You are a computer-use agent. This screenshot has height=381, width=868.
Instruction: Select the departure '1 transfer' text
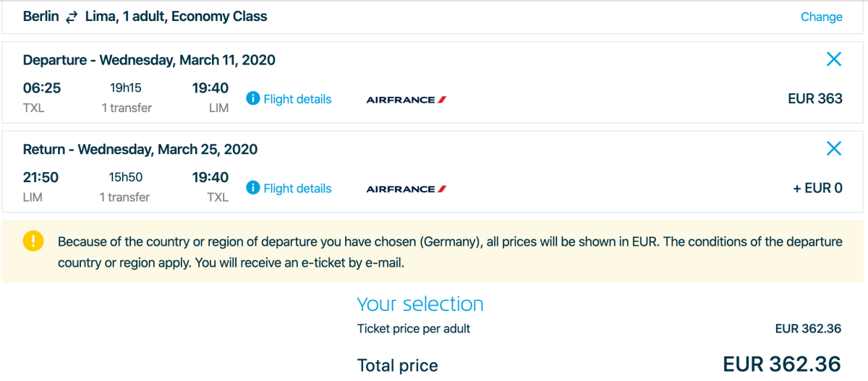[126, 108]
